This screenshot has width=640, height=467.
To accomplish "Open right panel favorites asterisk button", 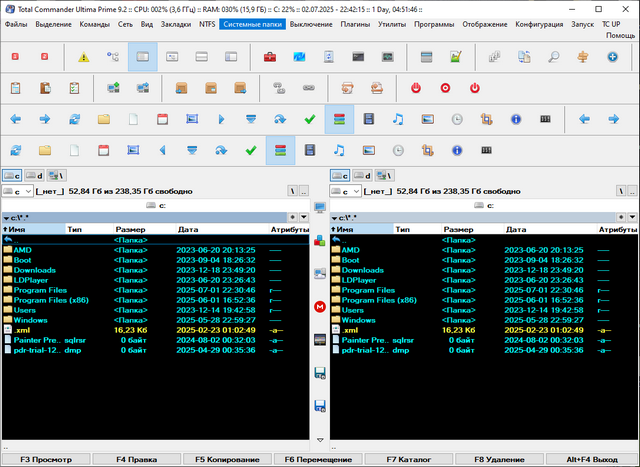I will (621, 217).
